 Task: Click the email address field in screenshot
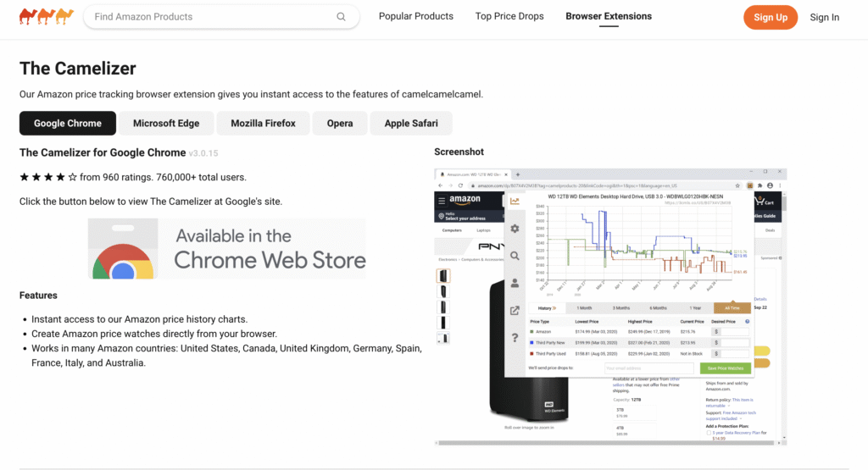pyautogui.click(x=648, y=368)
